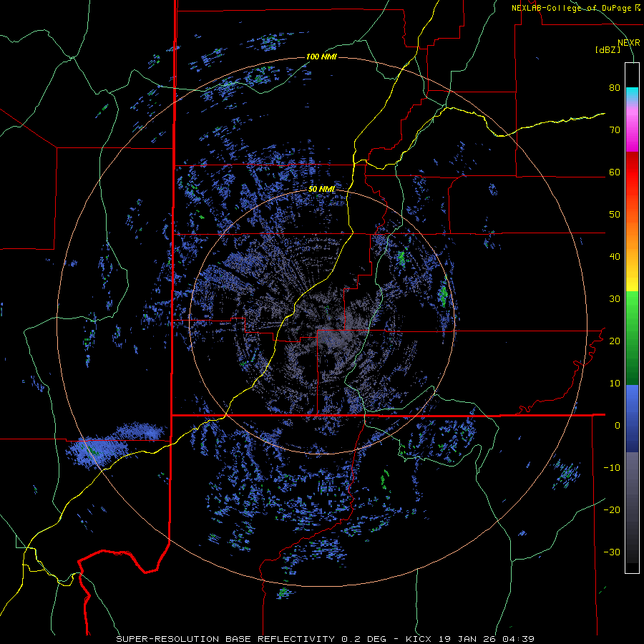Click the [dBZ] units label
644x644 pixels.
pos(608,50)
